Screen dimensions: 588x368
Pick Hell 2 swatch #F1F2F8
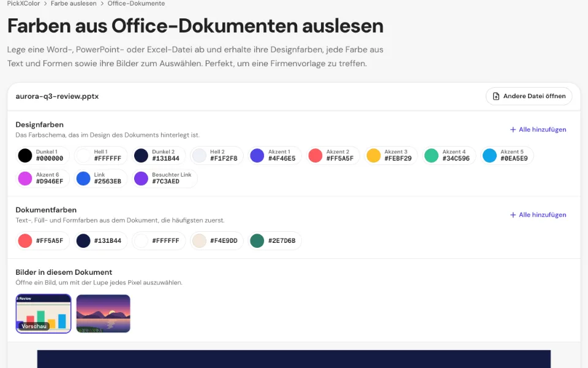coord(217,155)
